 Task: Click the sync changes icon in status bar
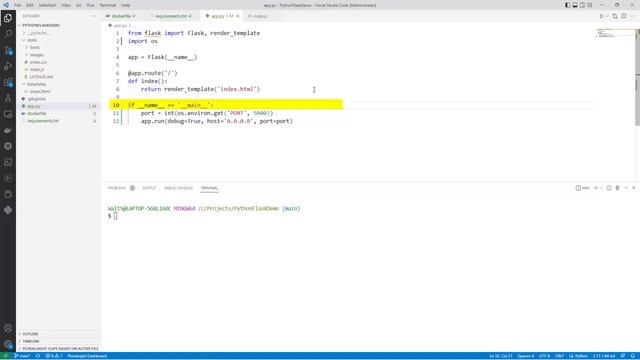38,356
